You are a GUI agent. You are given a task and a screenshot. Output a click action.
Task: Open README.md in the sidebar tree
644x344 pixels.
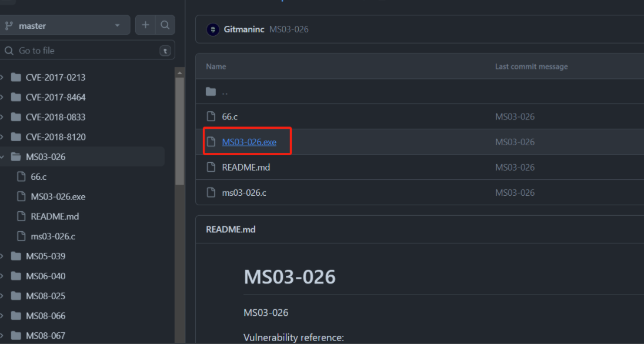(x=55, y=216)
